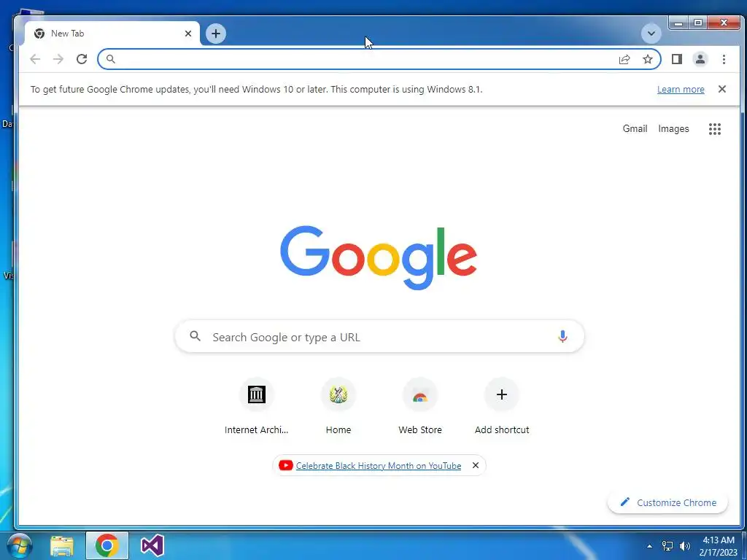This screenshot has width=747, height=560.
Task: Show hidden tray icons arrow
Action: pyautogui.click(x=649, y=546)
